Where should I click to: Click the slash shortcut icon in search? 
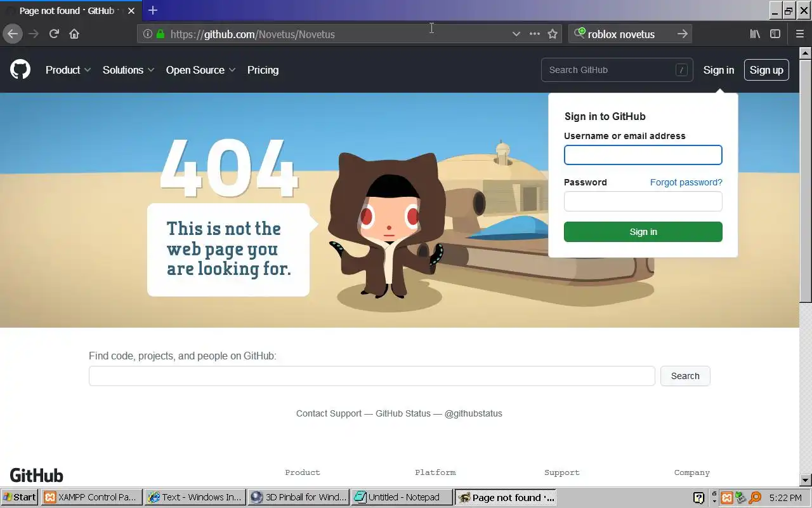[681, 70]
